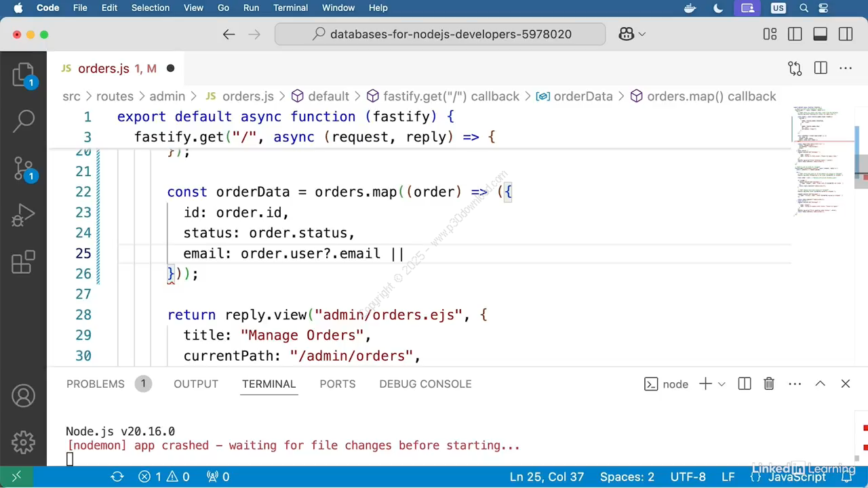Open terminal panel More Actions ellipsis
868x488 pixels.
[x=795, y=384]
